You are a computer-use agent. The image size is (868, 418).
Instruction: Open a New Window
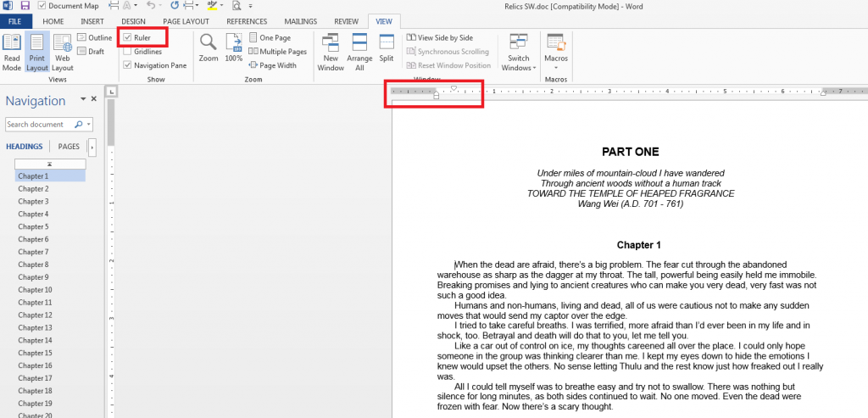(x=331, y=53)
